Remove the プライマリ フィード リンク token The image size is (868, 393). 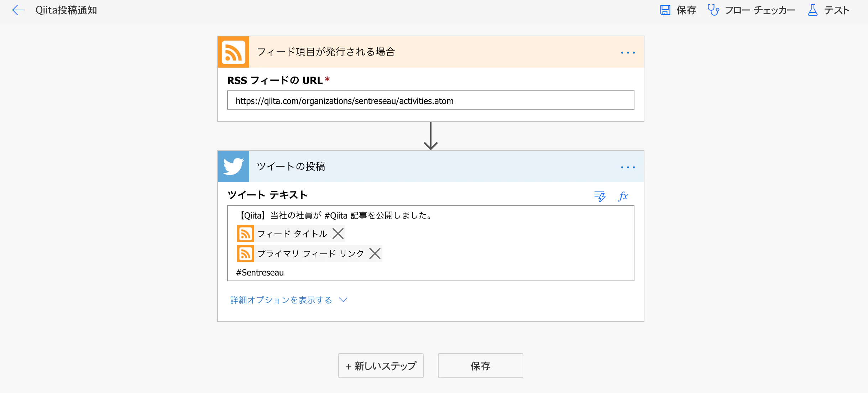pyautogui.click(x=375, y=253)
